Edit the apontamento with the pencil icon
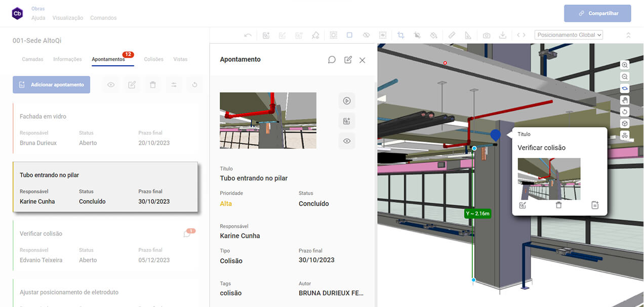 coord(348,60)
